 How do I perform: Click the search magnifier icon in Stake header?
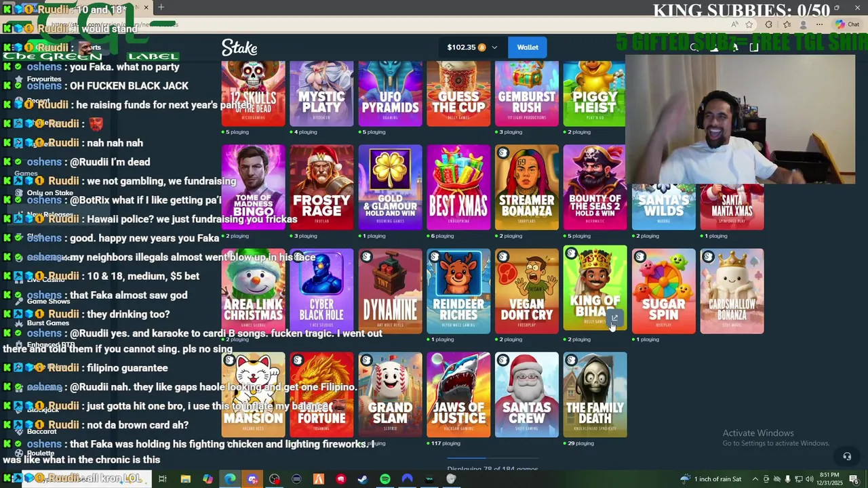click(694, 47)
